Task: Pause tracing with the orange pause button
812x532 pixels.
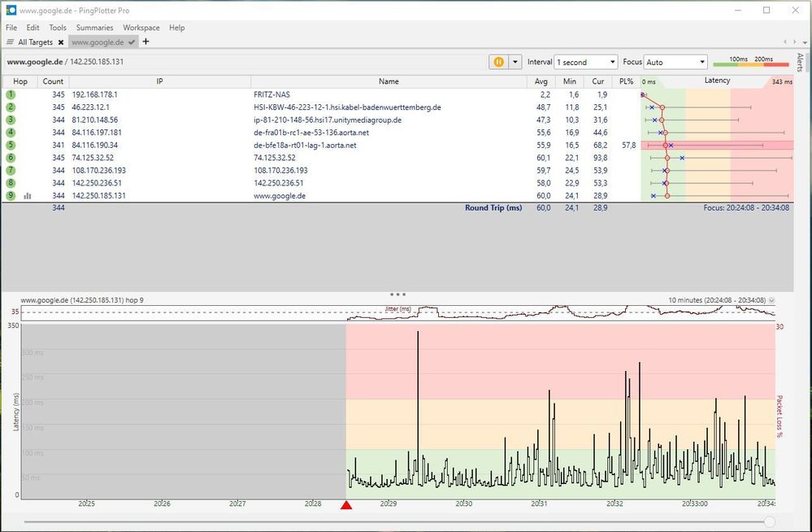Action: point(498,62)
